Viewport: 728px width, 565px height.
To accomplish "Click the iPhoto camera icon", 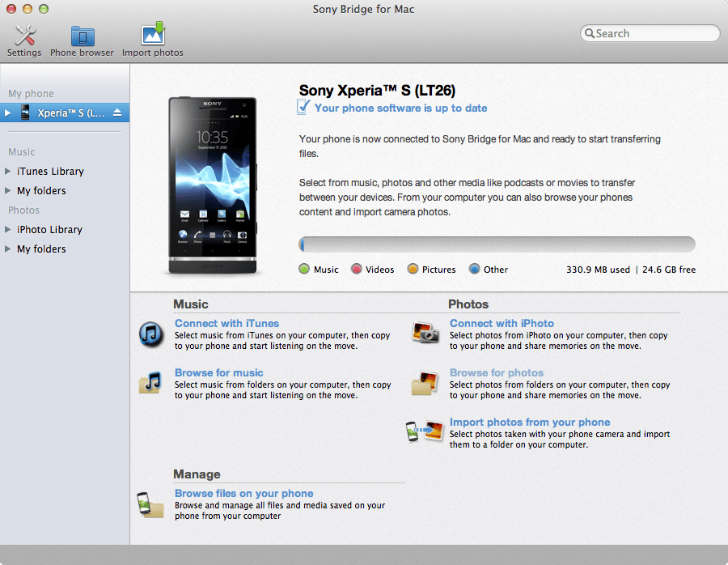I will tap(425, 333).
